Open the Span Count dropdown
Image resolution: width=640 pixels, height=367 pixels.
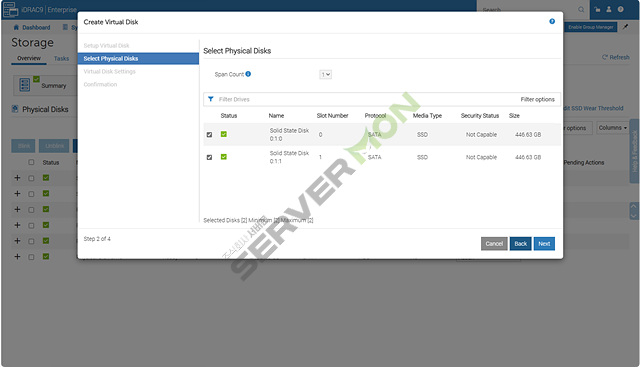tap(325, 74)
